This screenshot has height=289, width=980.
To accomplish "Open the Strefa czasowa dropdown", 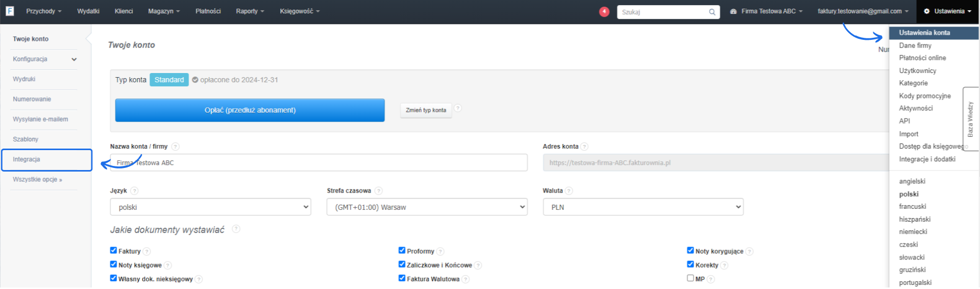I will coord(427,207).
